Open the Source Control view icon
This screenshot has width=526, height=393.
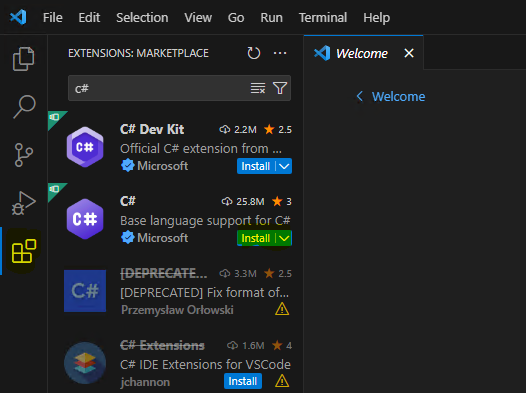click(x=24, y=155)
